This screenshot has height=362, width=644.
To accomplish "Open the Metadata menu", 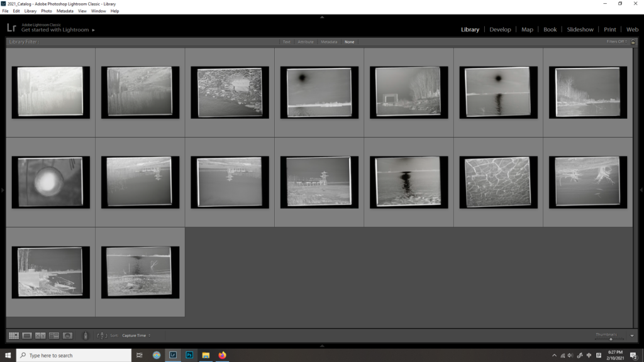I will [65, 11].
